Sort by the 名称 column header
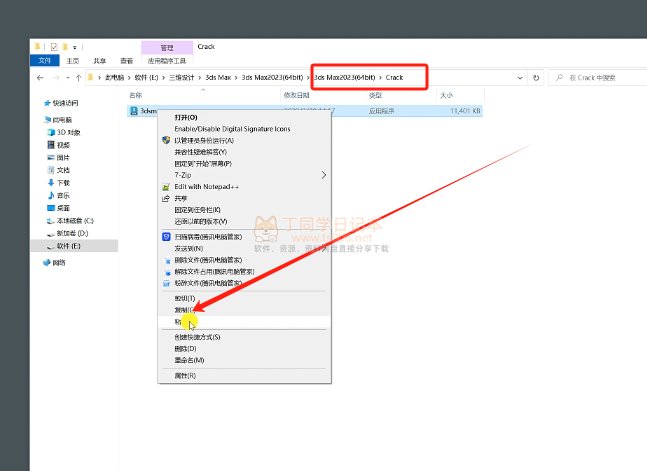 coord(135,95)
